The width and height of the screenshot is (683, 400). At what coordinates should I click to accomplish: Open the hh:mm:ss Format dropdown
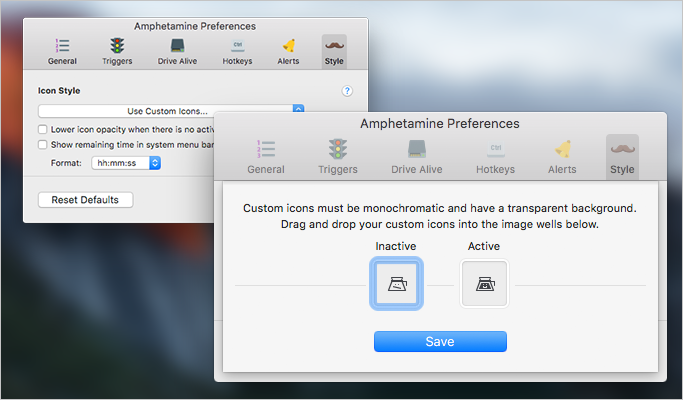[x=126, y=163]
